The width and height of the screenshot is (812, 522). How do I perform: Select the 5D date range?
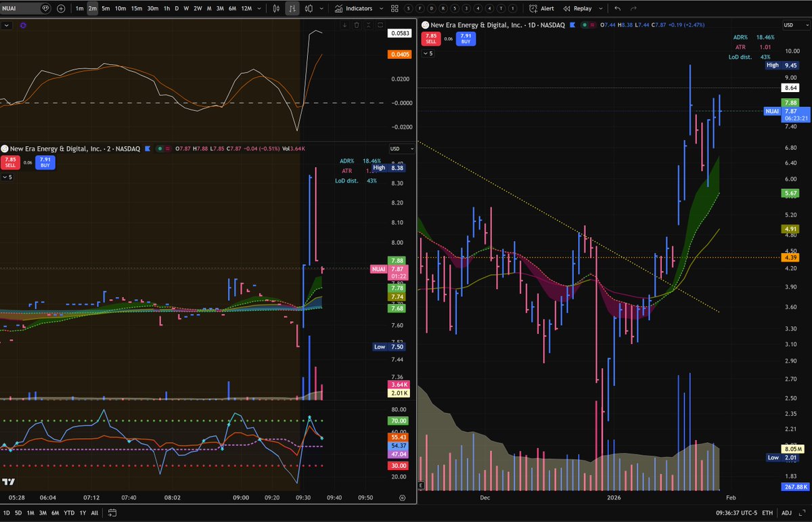19,513
